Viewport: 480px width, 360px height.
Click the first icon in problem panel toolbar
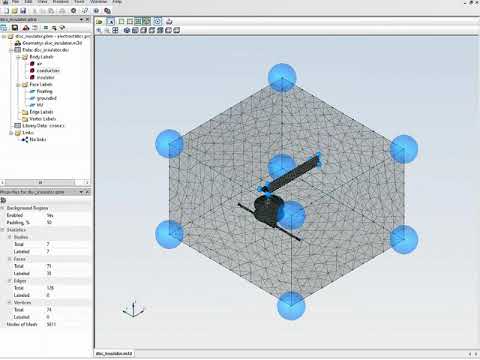(x=4, y=28)
